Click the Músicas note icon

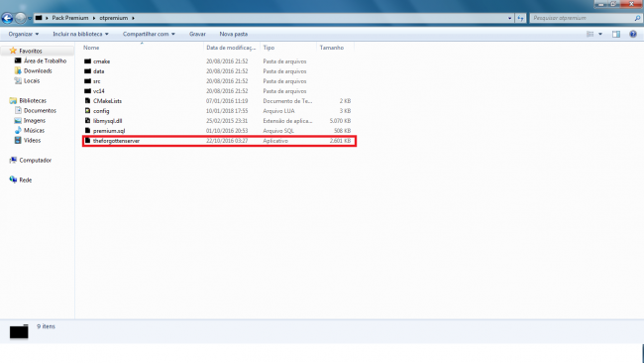pos(18,130)
